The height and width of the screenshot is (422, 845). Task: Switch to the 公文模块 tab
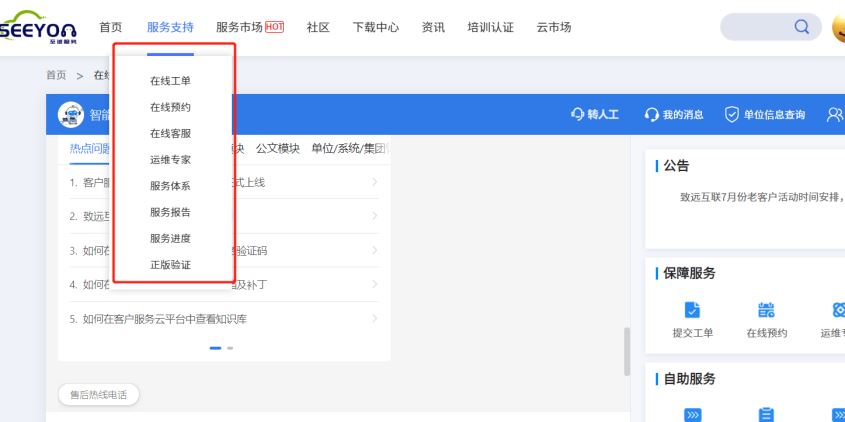pos(277,148)
